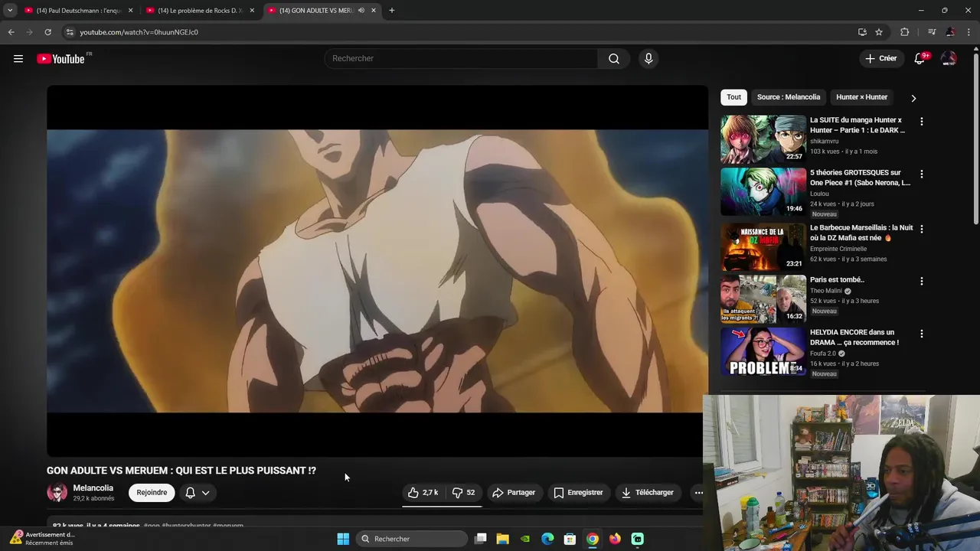Dislike the video with thumbs down
Screen dimensions: 980x551
tap(463, 493)
